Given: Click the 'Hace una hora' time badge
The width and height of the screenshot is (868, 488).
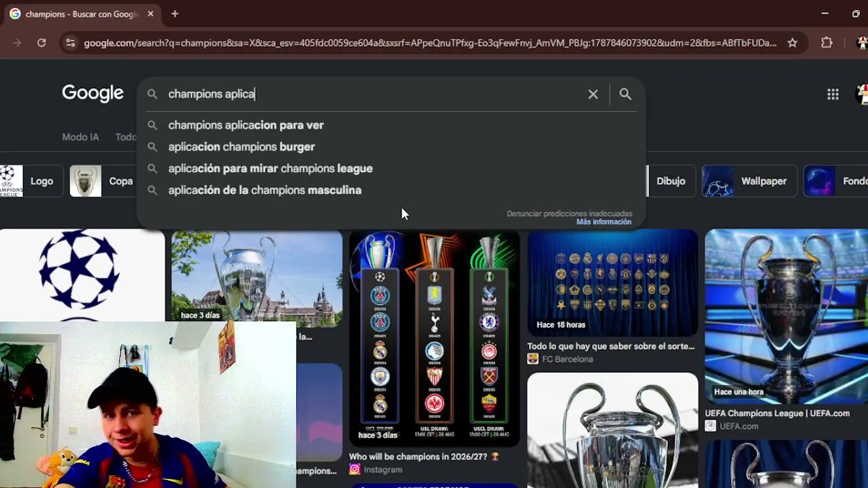Looking at the screenshot, I should click(738, 392).
